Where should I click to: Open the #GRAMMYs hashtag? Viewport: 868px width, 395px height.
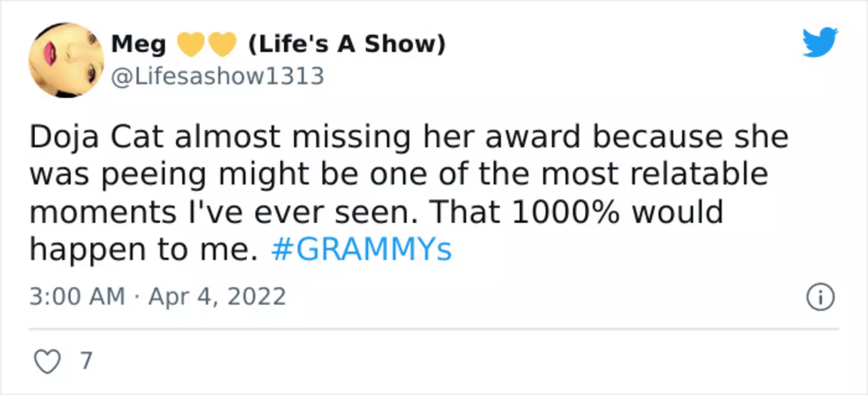[x=361, y=250]
